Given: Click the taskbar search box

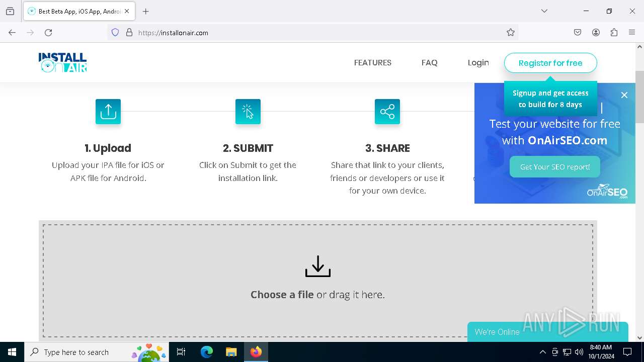Looking at the screenshot, I should [97, 352].
